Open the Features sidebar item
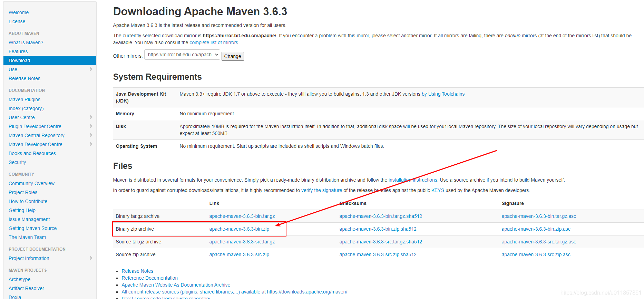644x299 pixels. pos(18,51)
